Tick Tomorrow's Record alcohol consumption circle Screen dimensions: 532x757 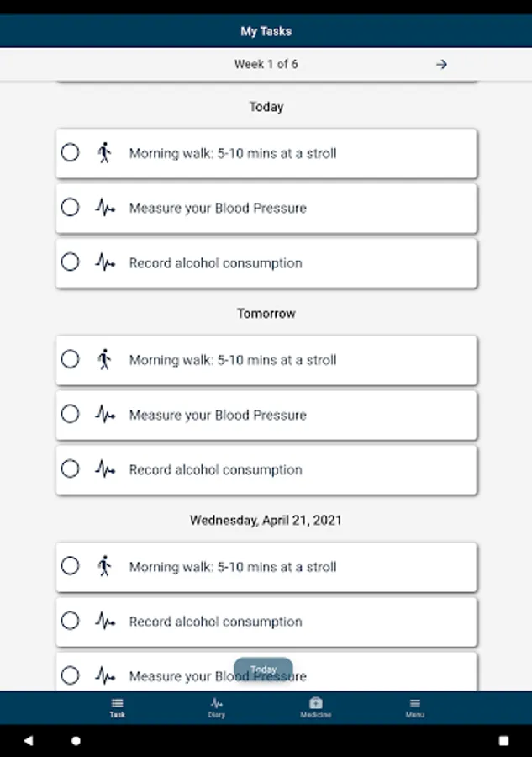click(71, 469)
